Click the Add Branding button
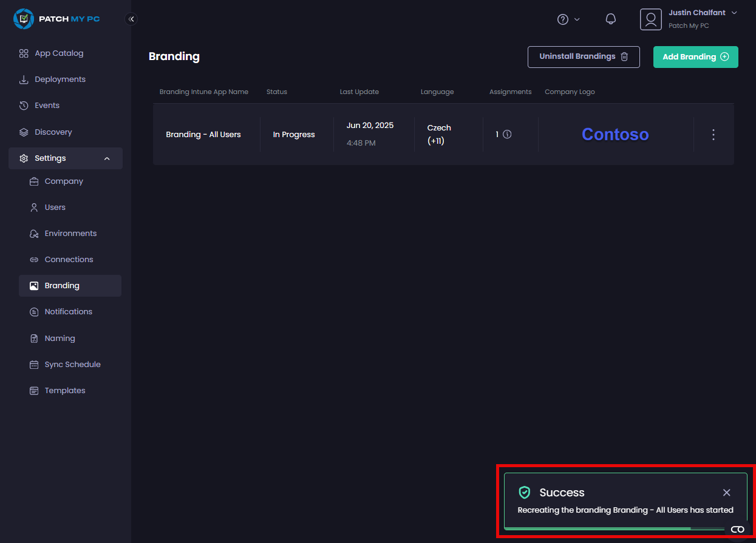The width and height of the screenshot is (756, 543). [695, 57]
